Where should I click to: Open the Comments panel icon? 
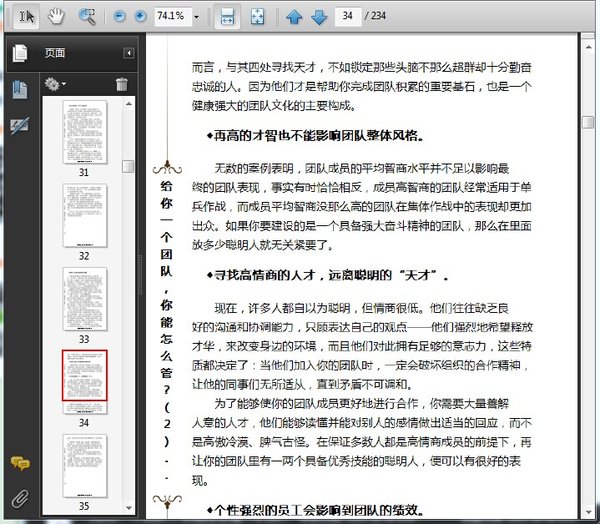[x=19, y=463]
